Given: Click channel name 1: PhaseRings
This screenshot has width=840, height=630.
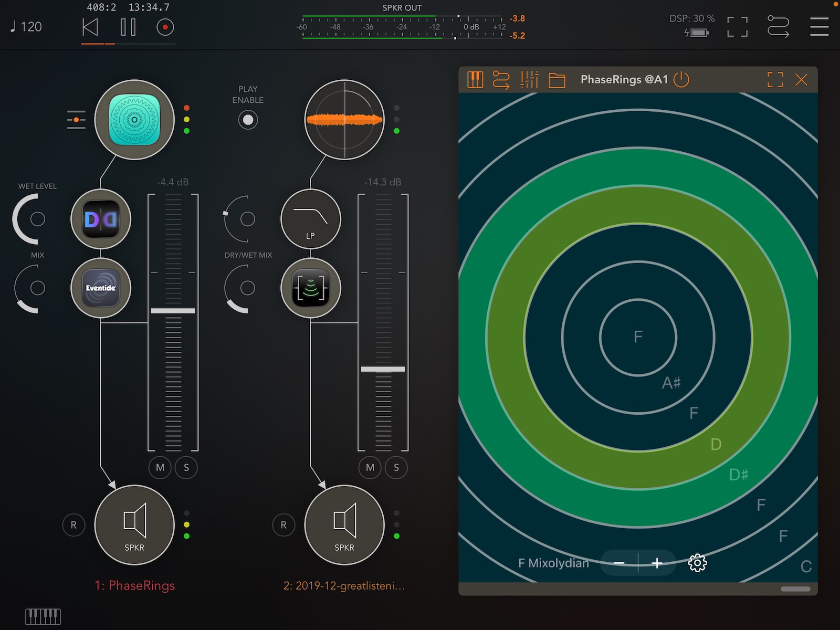Looking at the screenshot, I should click(134, 585).
